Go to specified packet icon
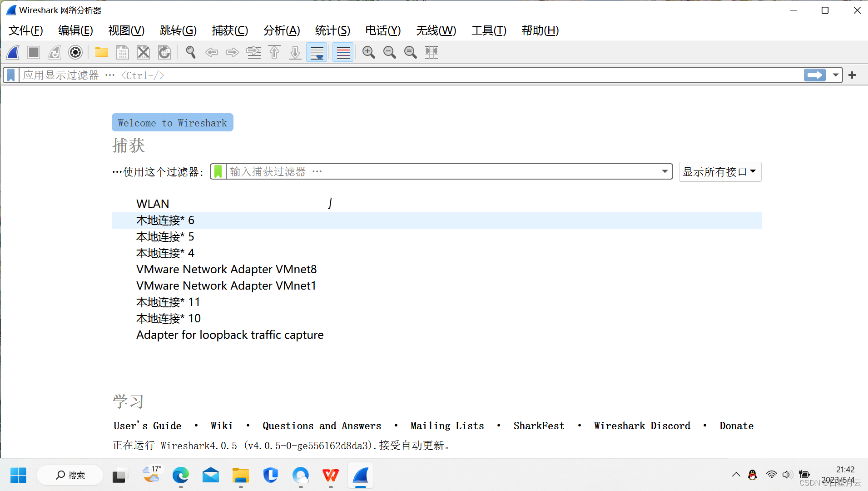This screenshot has height=491, width=868. 253,52
